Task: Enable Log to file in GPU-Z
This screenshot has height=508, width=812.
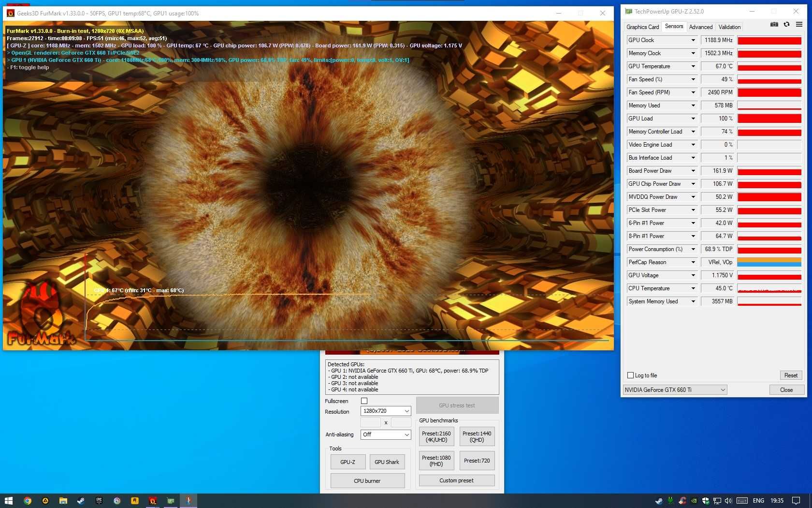Action: pos(630,375)
